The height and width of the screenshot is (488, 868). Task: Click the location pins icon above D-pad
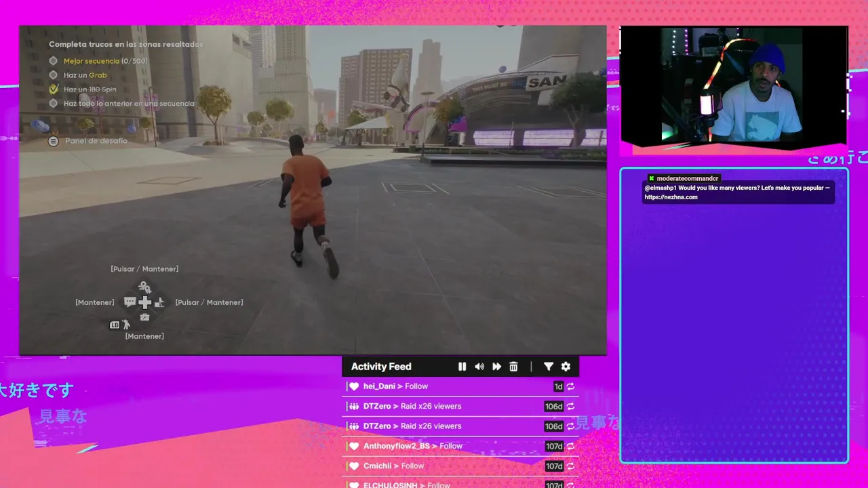[x=144, y=287]
